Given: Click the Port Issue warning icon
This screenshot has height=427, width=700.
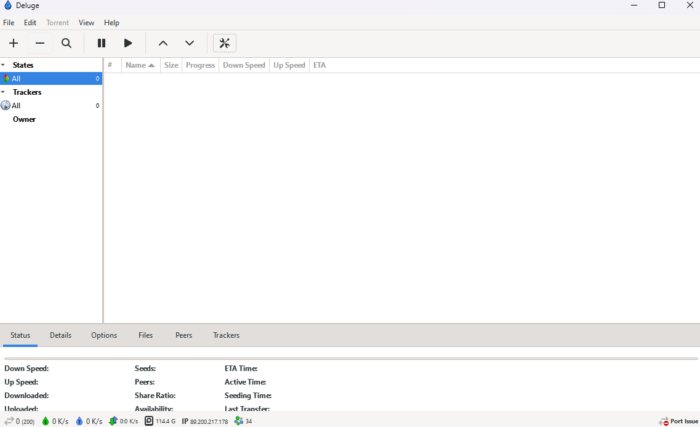Looking at the screenshot, I should click(664, 421).
